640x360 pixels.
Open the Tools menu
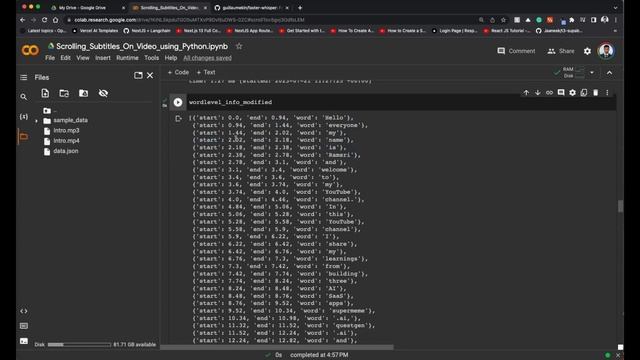point(151,58)
